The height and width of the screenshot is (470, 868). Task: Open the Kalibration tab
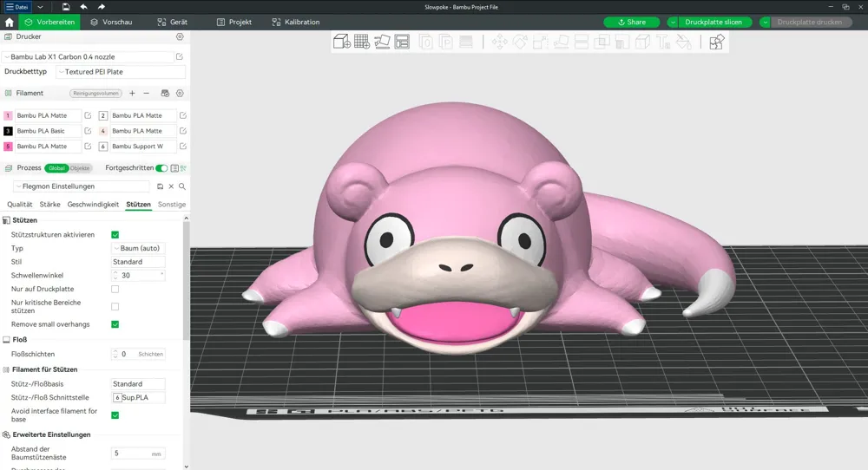(296, 23)
